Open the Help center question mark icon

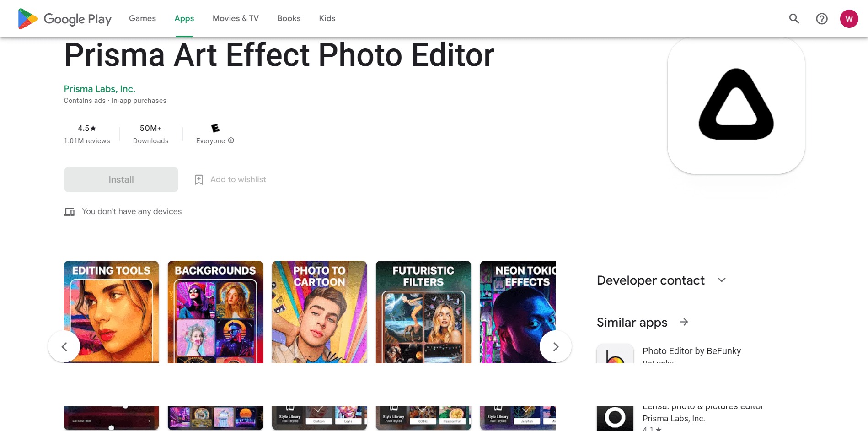pyautogui.click(x=822, y=19)
